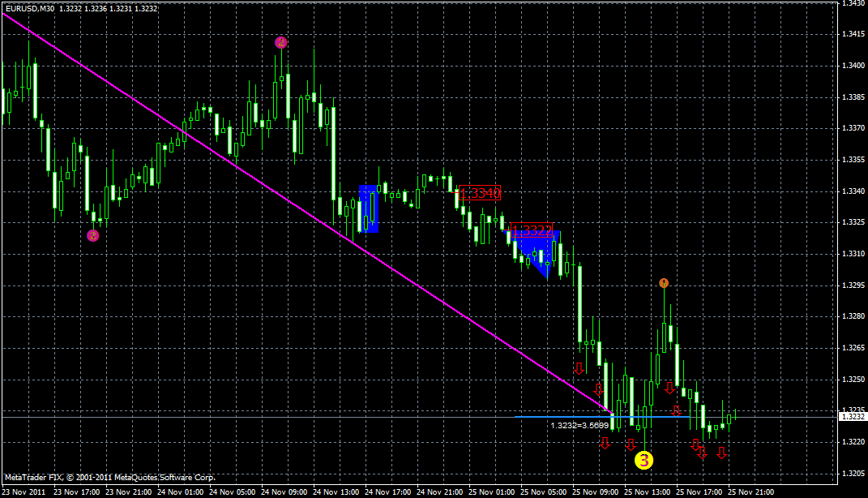The width and height of the screenshot is (868, 498).
Task: Click the 1.3430 value on the price scale
Action: click(x=852, y=6)
